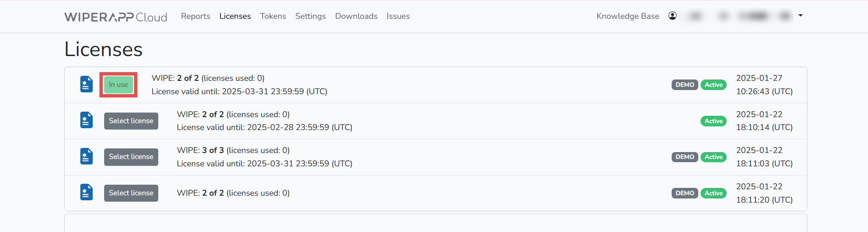
Task: Click the document icon of fourth license
Action: 86,192
